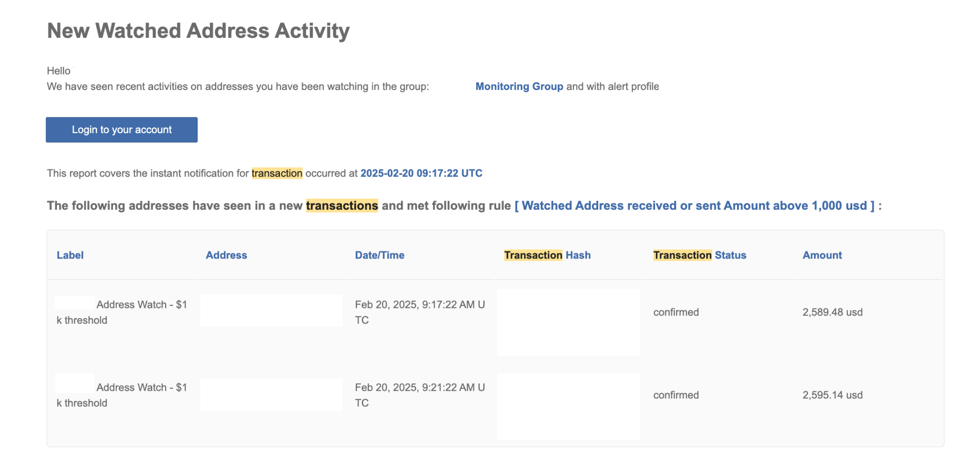Click the New Watched Address Activity heading
Image resolution: width=980 pixels, height=463 pixels.
(198, 31)
